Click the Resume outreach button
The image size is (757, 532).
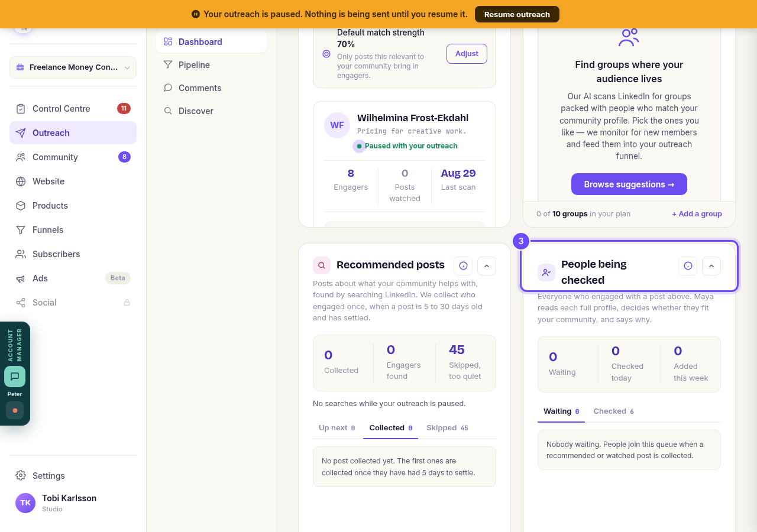point(517,14)
